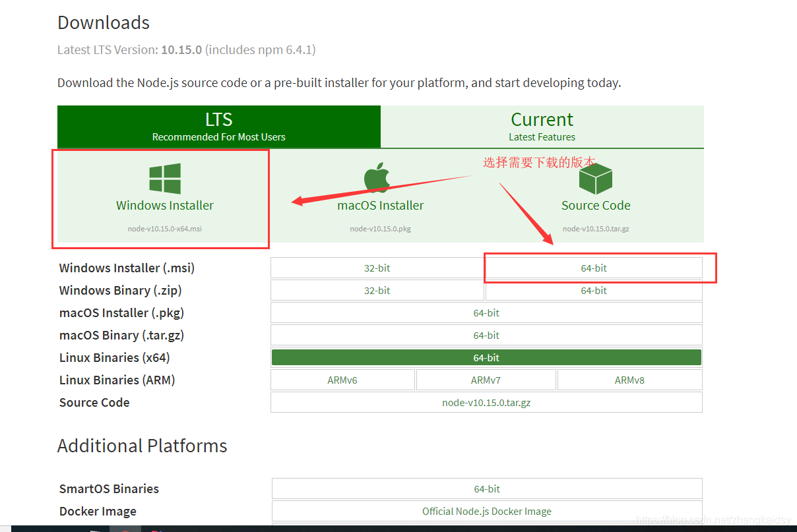The width and height of the screenshot is (797, 532).
Task: Click the node-v10.15.0.tar.gz filename under Source Code icon
Action: point(596,229)
